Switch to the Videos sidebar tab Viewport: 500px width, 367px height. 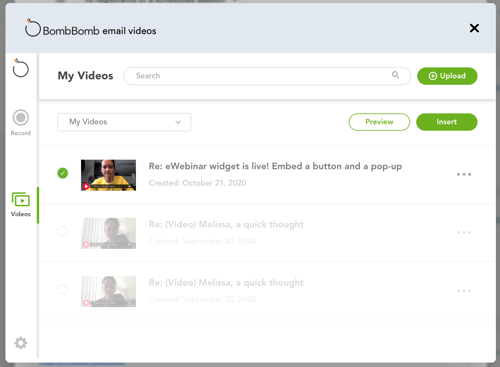(x=21, y=205)
